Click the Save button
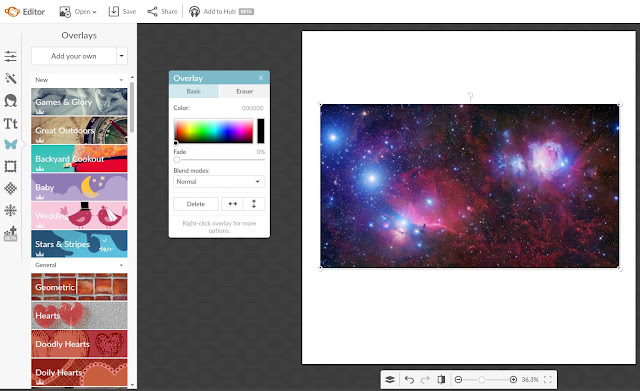Image resolution: width=640 pixels, height=391 pixels. (122, 12)
